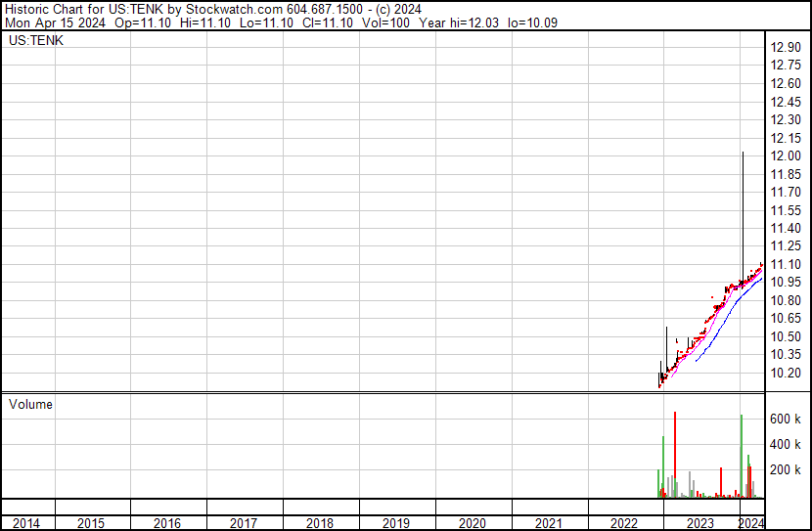This screenshot has height=531, width=812.
Task: Click the 2024 year label
Action: click(751, 523)
